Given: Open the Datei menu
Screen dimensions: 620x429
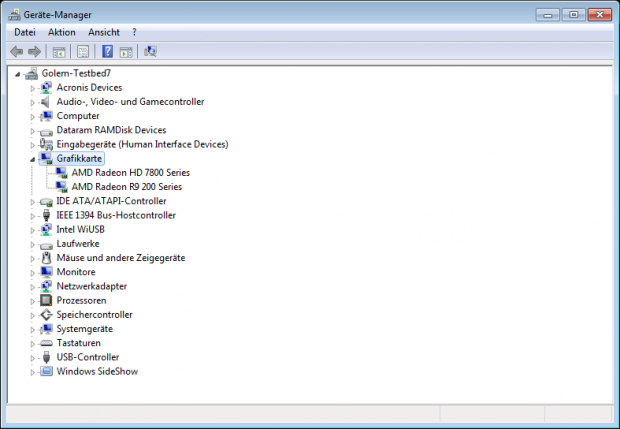Looking at the screenshot, I should click(25, 32).
